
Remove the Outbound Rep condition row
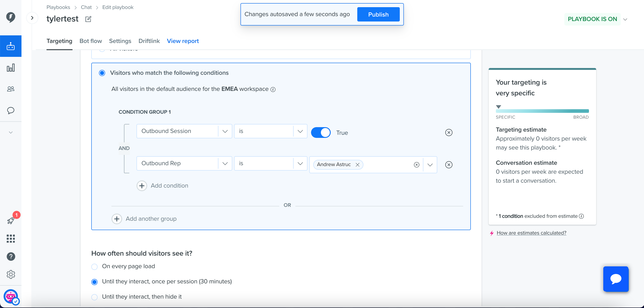coord(449,165)
